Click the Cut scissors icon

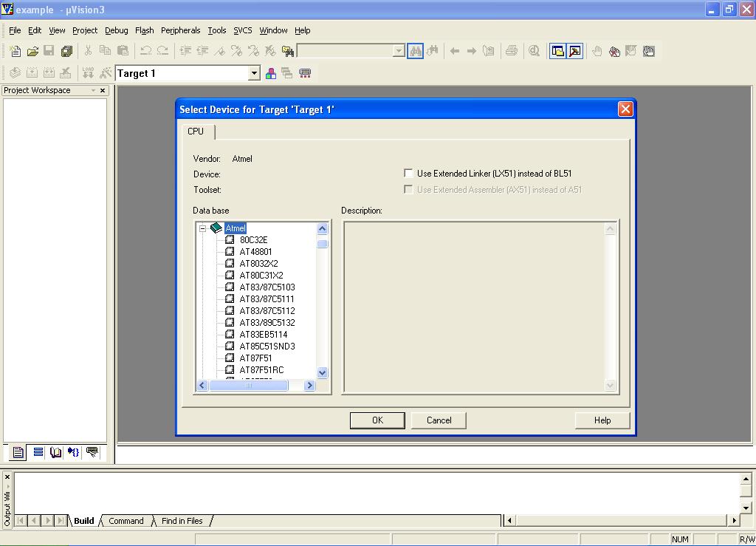(x=89, y=51)
